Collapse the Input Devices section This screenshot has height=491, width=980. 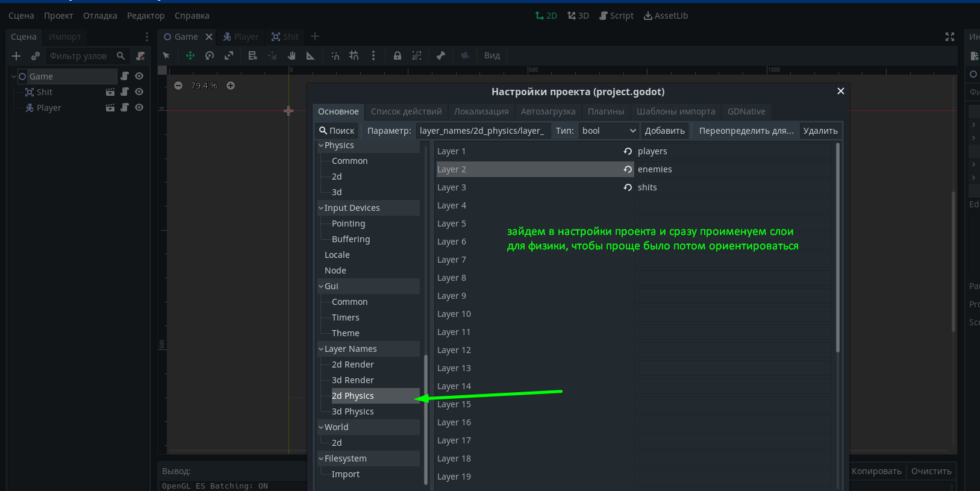(321, 208)
